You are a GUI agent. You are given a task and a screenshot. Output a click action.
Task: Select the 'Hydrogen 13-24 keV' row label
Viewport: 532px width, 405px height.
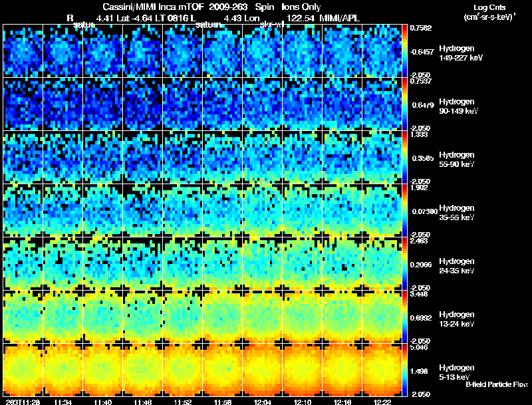(x=457, y=319)
